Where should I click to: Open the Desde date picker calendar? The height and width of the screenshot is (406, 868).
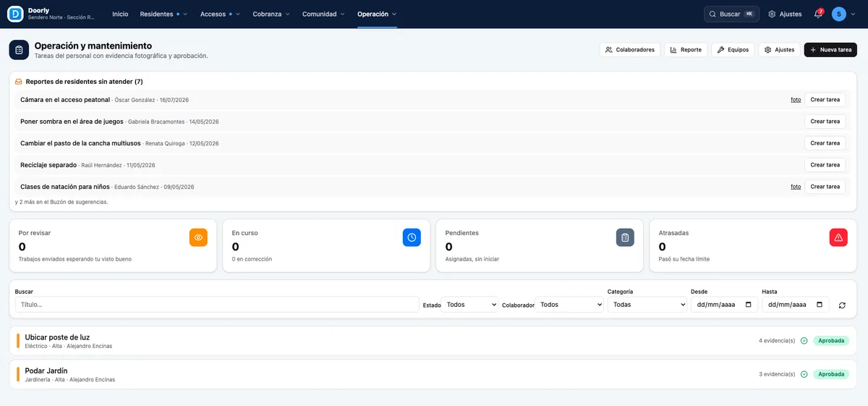pos(748,305)
